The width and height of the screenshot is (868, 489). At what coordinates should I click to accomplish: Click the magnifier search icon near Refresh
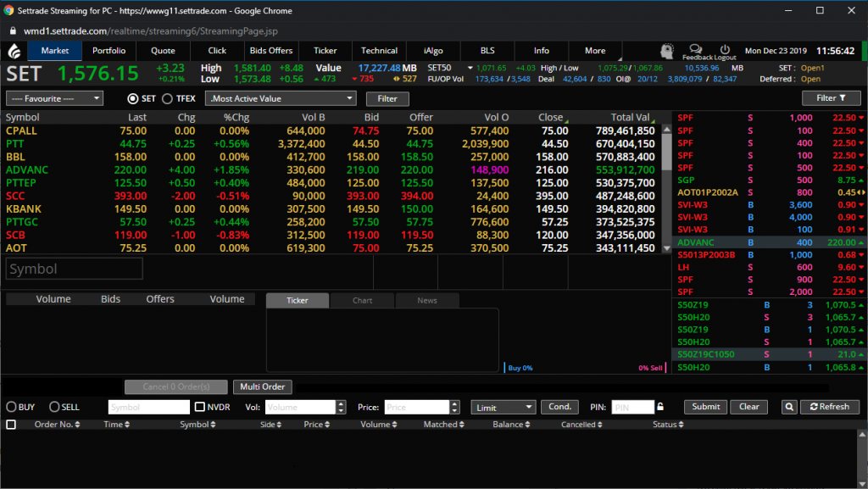(788, 407)
